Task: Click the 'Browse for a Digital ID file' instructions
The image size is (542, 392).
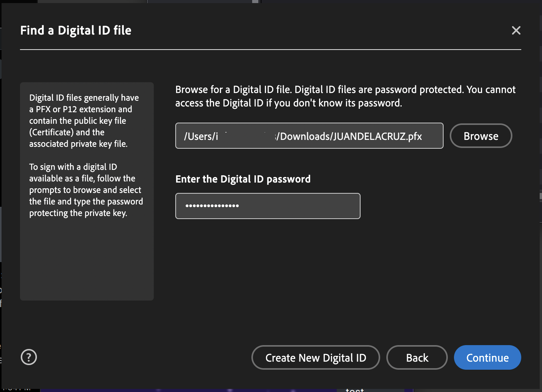Action: coord(345,96)
